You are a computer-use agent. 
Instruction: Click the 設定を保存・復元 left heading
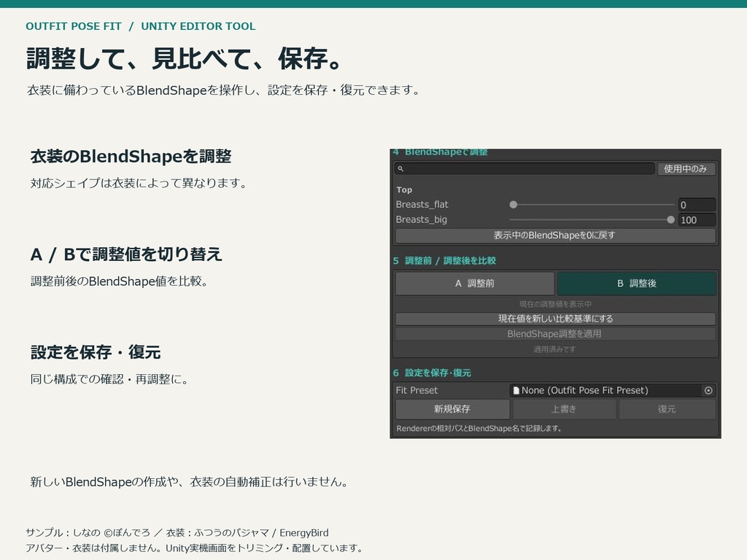click(x=96, y=352)
